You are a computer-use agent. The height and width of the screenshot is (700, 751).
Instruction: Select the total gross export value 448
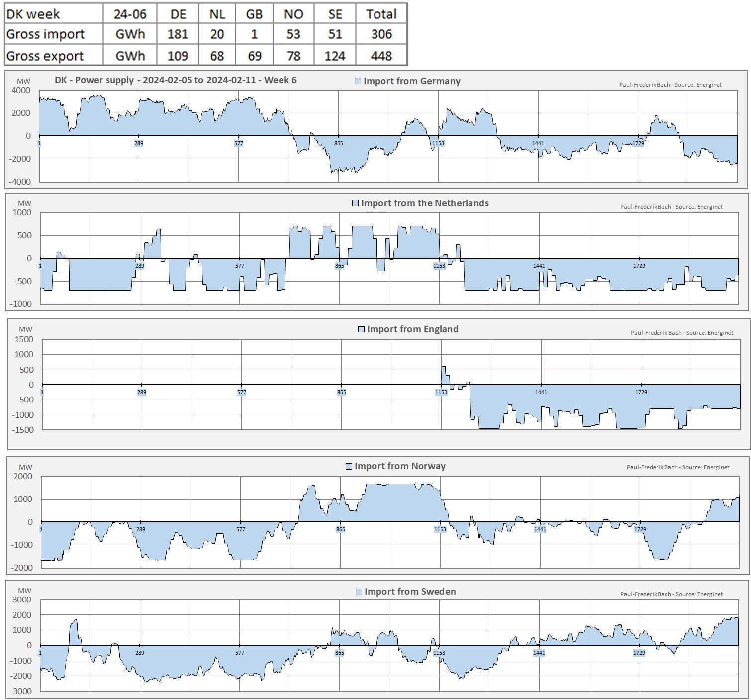[x=381, y=56]
